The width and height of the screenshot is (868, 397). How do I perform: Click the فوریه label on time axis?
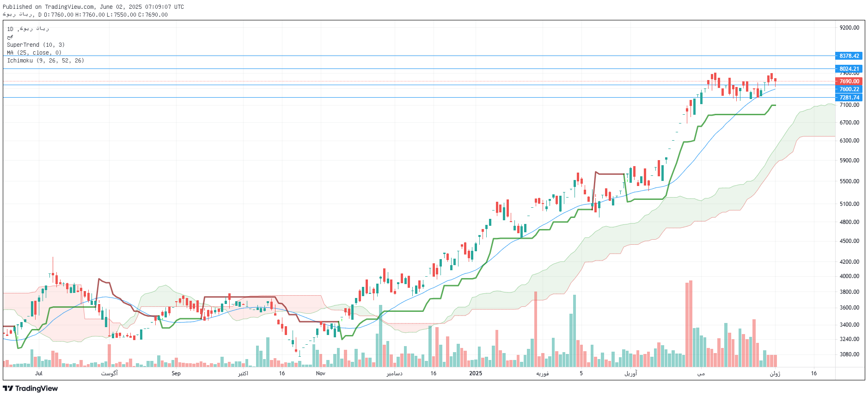pos(543,373)
